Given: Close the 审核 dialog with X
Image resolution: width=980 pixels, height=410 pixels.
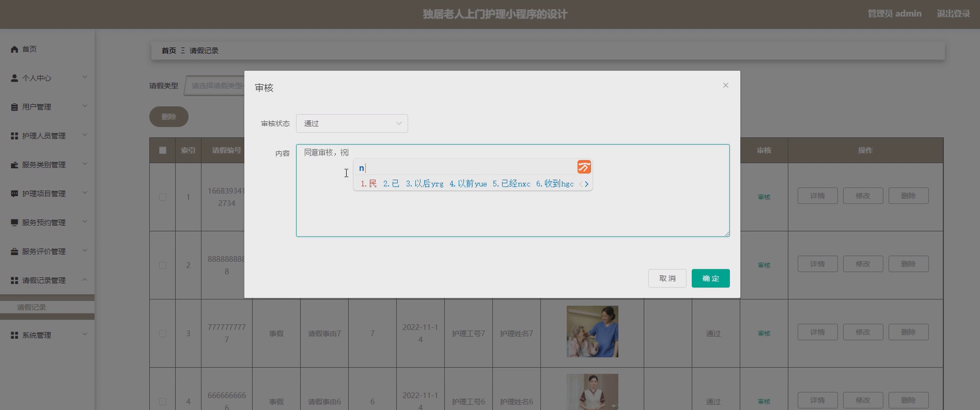Looking at the screenshot, I should click(726, 85).
